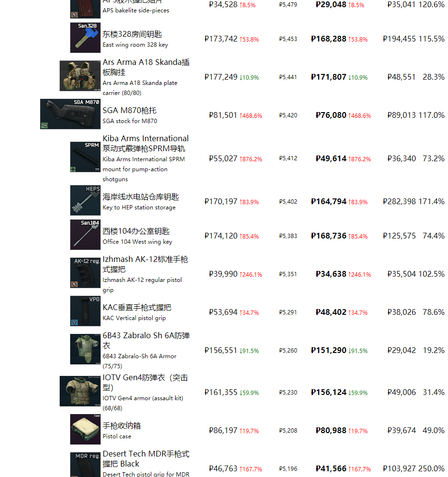Select the AK-12 regular pistol grip icon
Image resolution: width=448 pixels, height=477 pixels.
coord(85,273)
